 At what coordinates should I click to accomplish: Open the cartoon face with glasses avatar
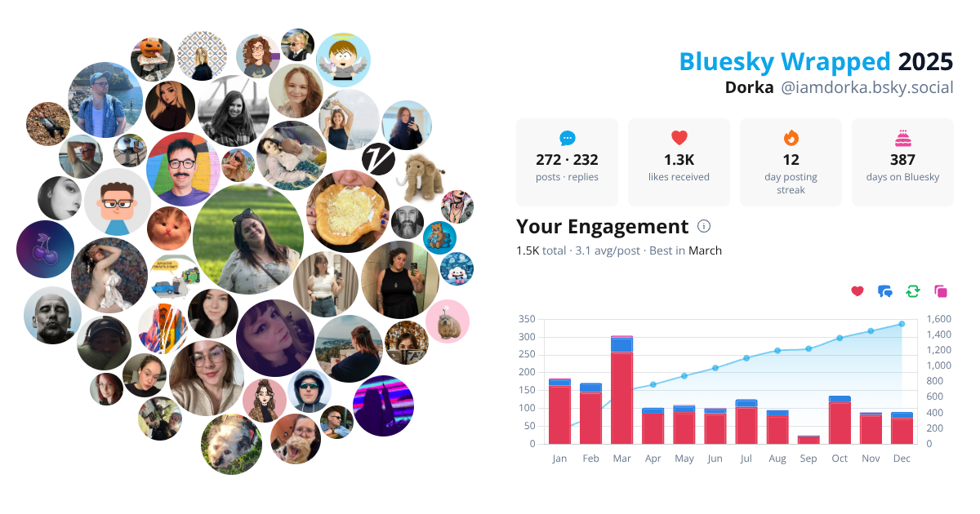click(x=118, y=202)
